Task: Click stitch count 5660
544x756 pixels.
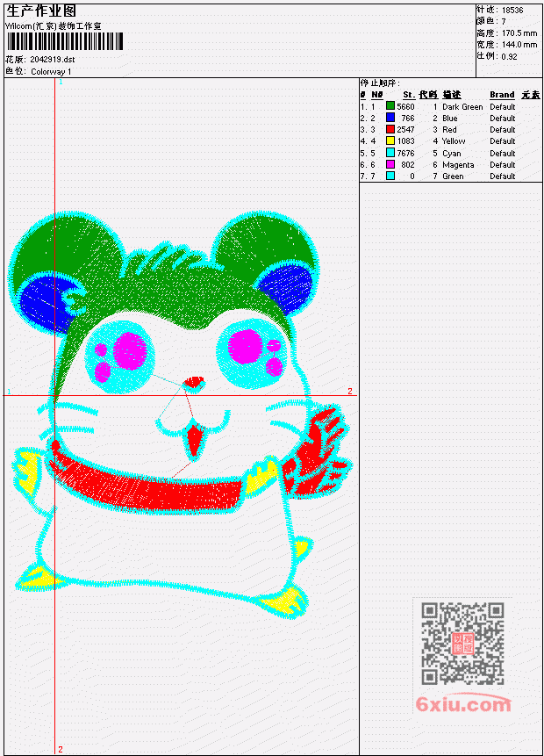Action: point(405,106)
